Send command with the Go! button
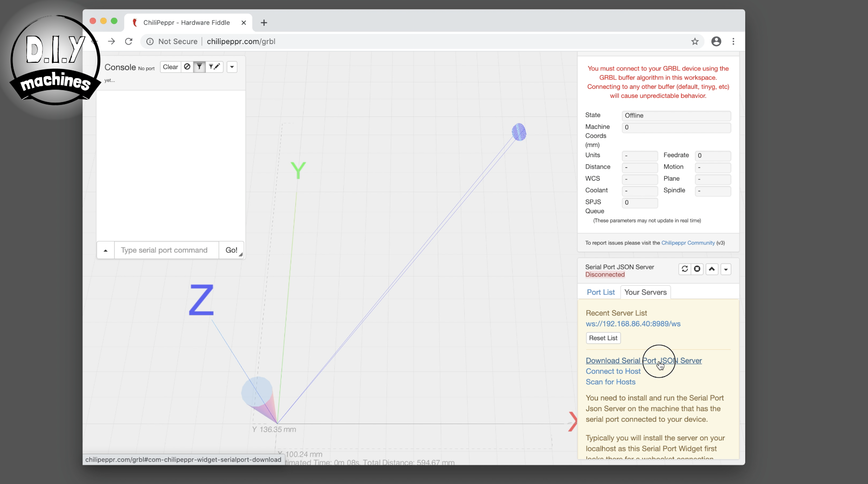The height and width of the screenshot is (484, 868). click(232, 250)
